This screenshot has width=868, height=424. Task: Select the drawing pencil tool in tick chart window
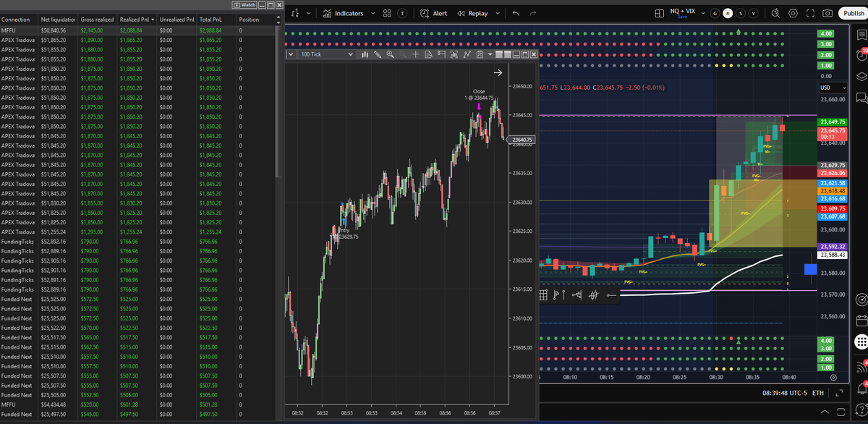tap(378, 54)
